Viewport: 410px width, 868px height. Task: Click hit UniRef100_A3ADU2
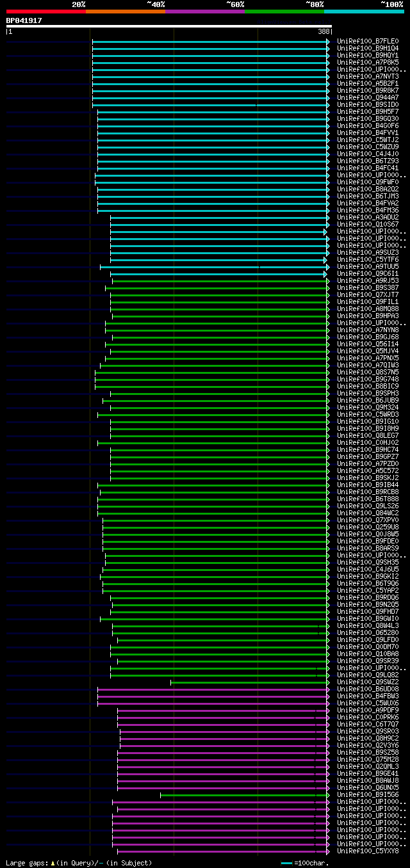[368, 218]
